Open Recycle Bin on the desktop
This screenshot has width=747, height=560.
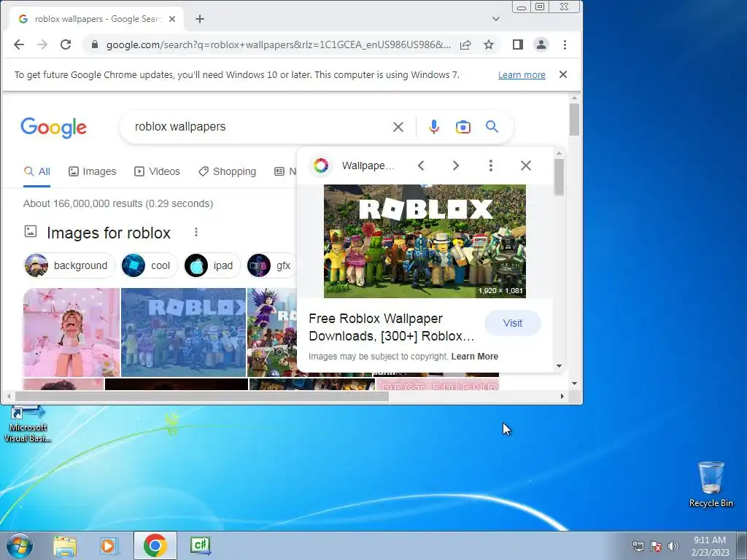click(x=711, y=484)
